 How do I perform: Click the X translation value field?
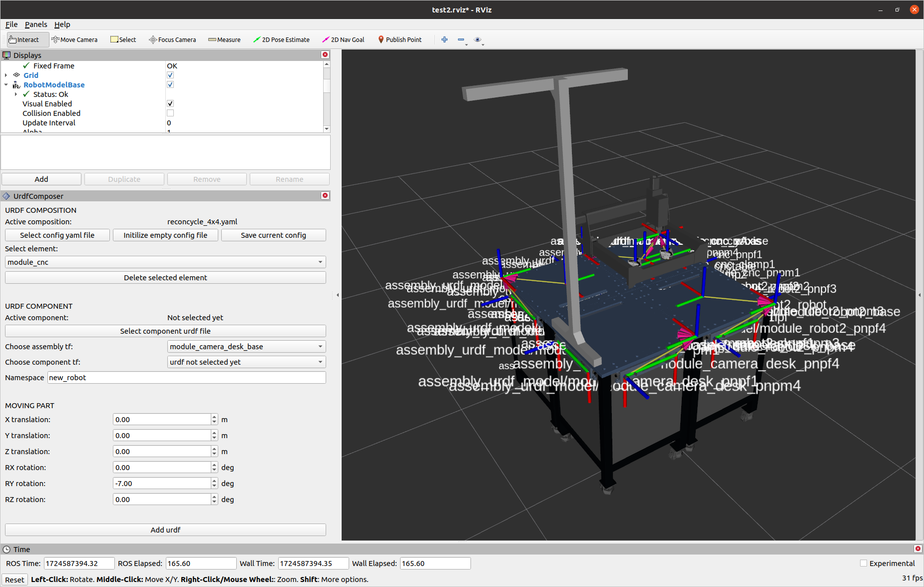pos(161,419)
